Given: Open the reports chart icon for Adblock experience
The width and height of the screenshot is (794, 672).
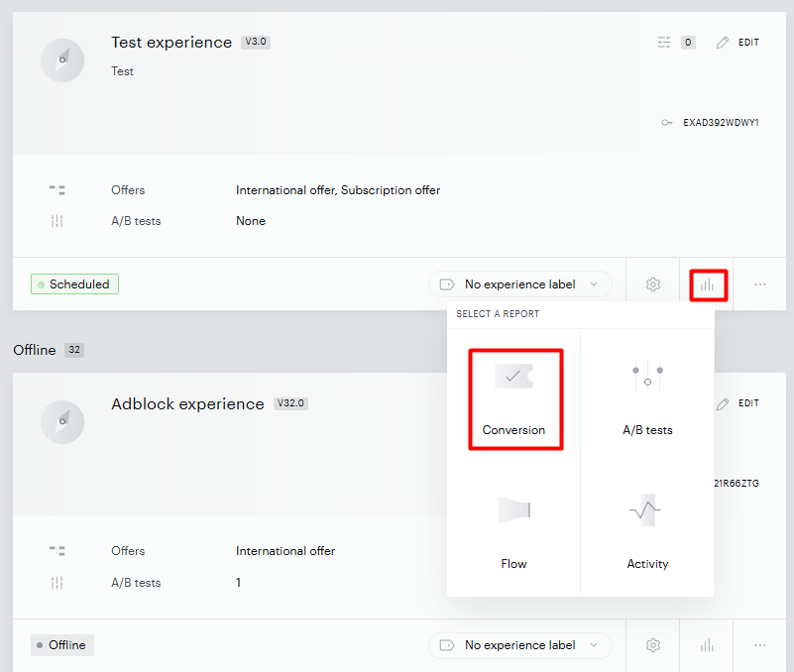Looking at the screenshot, I should click(x=707, y=645).
